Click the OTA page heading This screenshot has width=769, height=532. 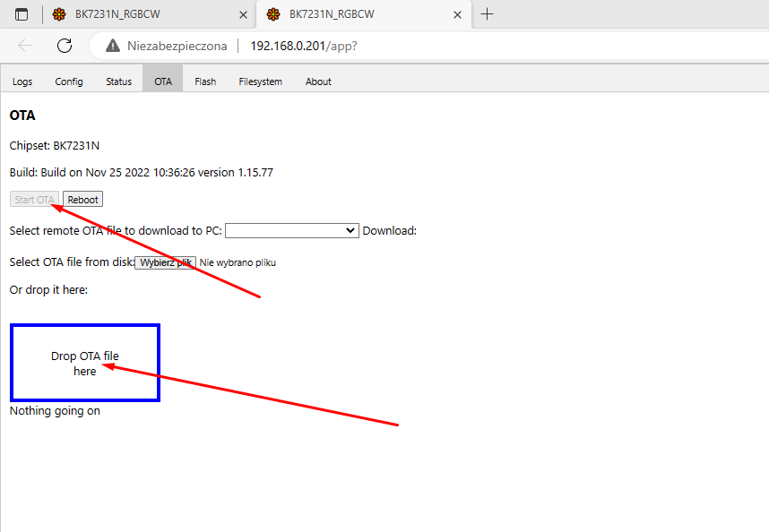coord(22,116)
